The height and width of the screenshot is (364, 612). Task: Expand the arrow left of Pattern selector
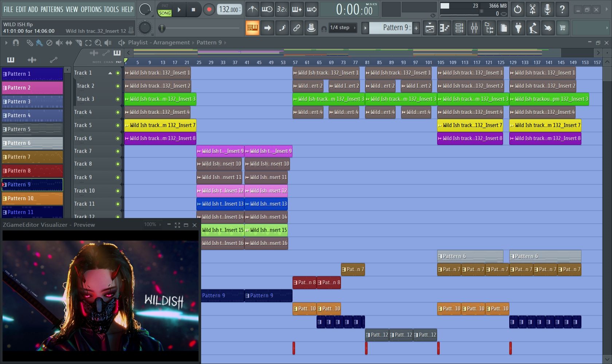click(x=365, y=28)
